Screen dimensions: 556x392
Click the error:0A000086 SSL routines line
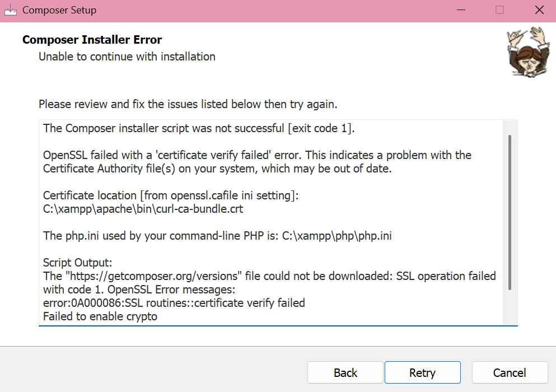pyautogui.click(x=174, y=303)
